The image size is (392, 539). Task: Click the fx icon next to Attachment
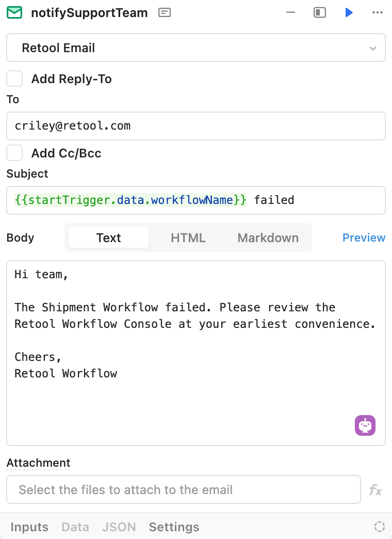click(375, 490)
